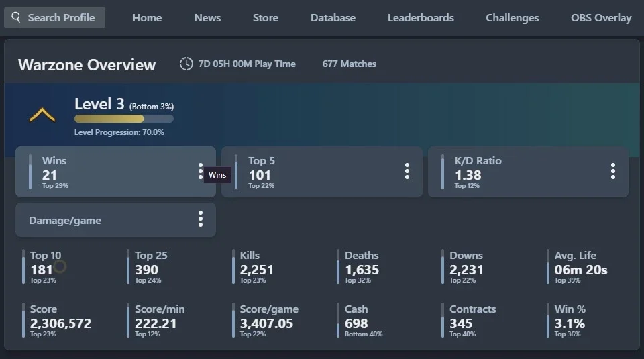The height and width of the screenshot is (359, 644).
Task: Click the Level Progression bar
Action: point(124,119)
